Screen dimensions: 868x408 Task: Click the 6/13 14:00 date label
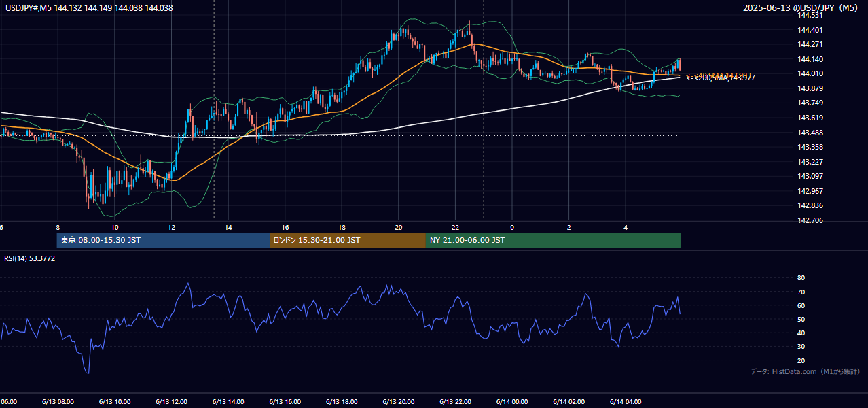pyautogui.click(x=228, y=402)
